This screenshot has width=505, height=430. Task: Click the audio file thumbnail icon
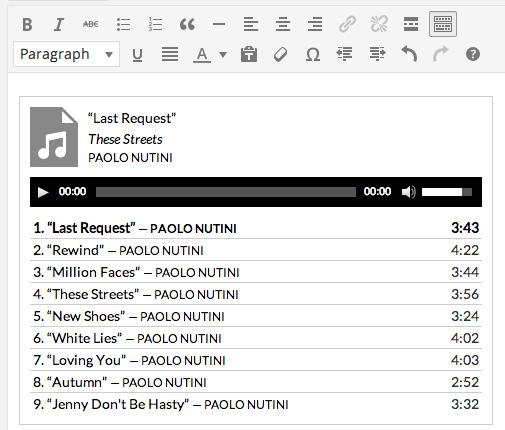[x=54, y=137]
